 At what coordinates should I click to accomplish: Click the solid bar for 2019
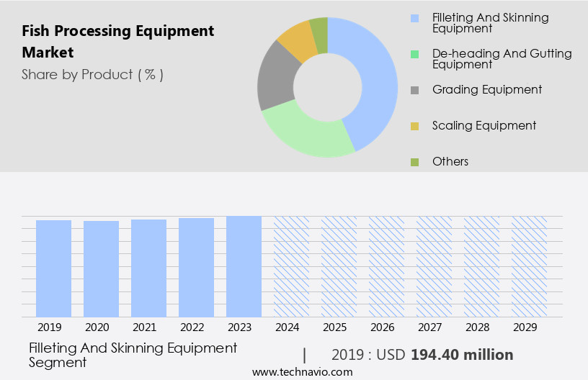pos(53,268)
